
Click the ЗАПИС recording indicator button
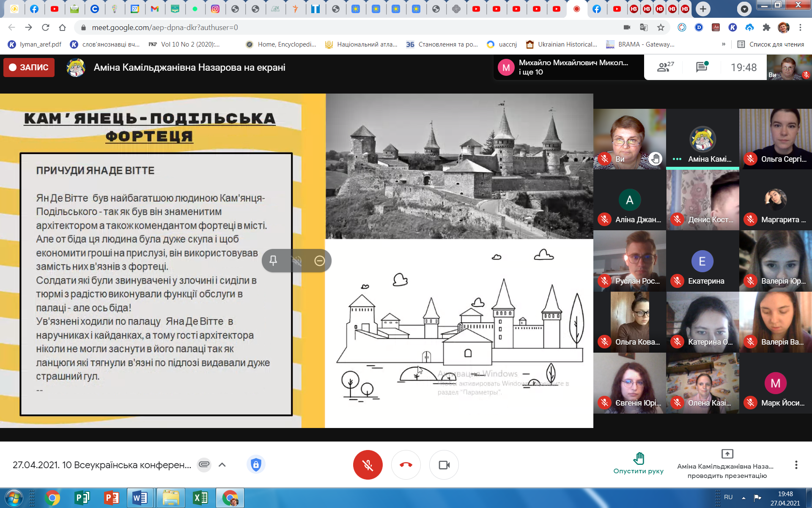tap(29, 67)
